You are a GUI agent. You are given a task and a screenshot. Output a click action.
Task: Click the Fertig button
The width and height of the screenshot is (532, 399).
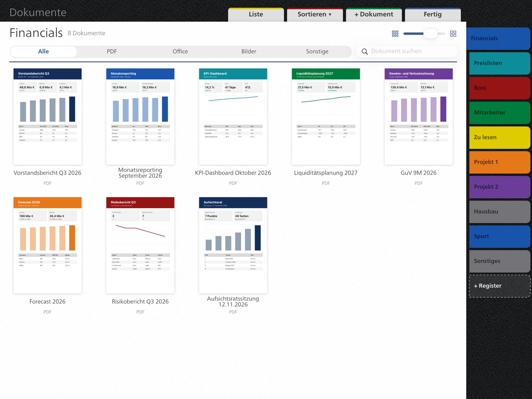tap(433, 14)
